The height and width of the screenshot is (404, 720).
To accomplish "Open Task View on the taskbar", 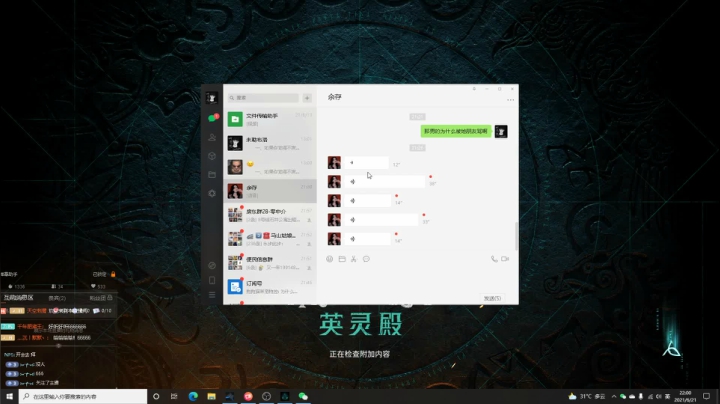I will pyautogui.click(x=174, y=396).
